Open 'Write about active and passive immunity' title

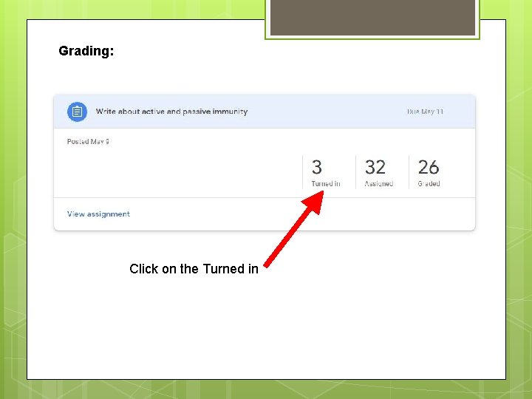point(171,112)
